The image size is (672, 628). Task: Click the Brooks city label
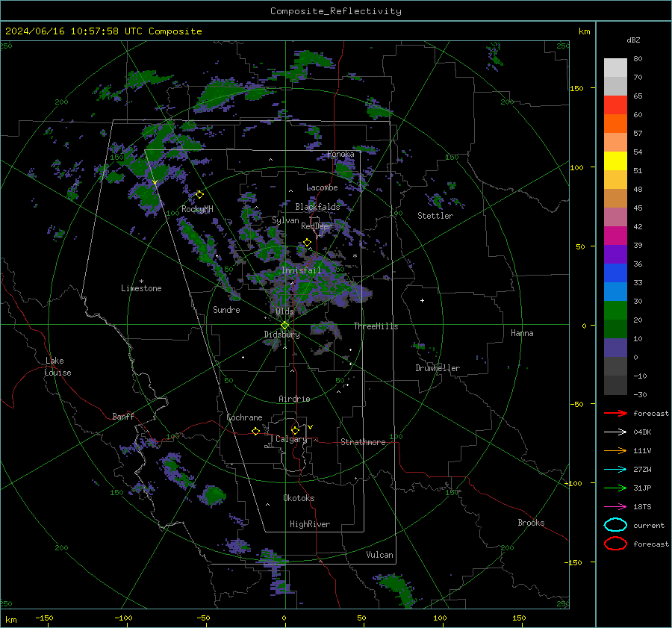click(x=531, y=523)
